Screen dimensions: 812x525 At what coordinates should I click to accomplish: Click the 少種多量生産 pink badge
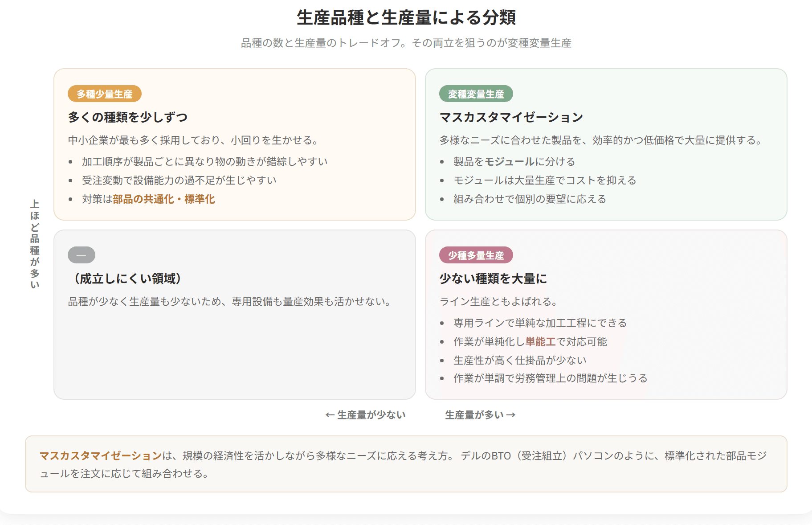coord(476,255)
